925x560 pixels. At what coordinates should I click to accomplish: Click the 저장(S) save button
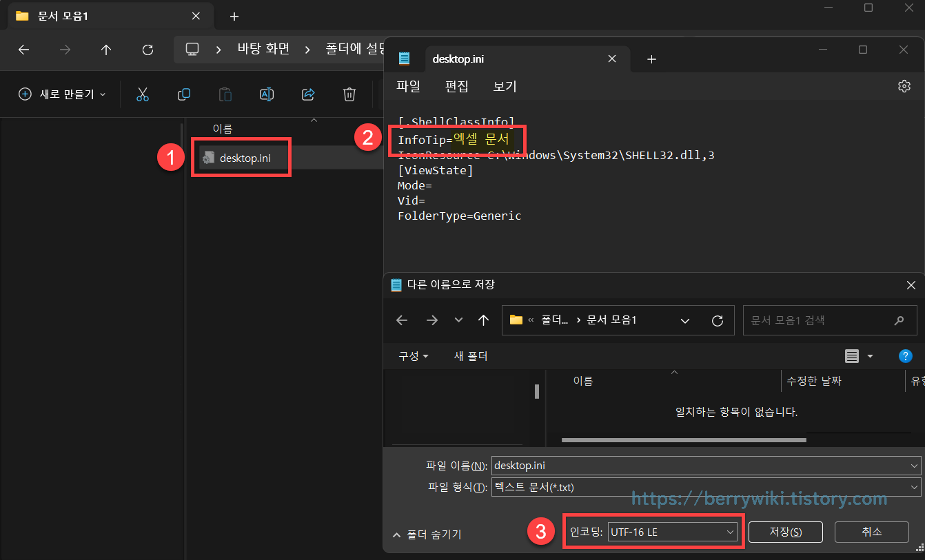point(785,531)
